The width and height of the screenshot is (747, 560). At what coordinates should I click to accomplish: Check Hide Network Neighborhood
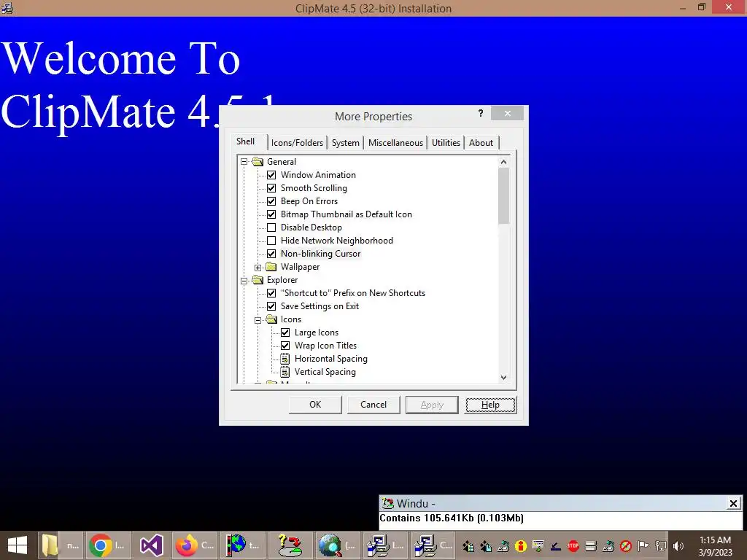pos(271,241)
